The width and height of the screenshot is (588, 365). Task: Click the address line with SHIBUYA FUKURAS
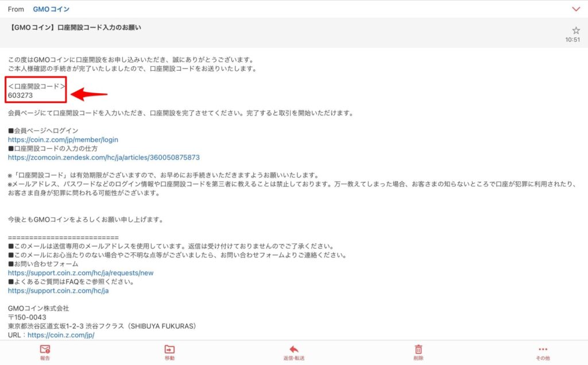tap(102, 326)
